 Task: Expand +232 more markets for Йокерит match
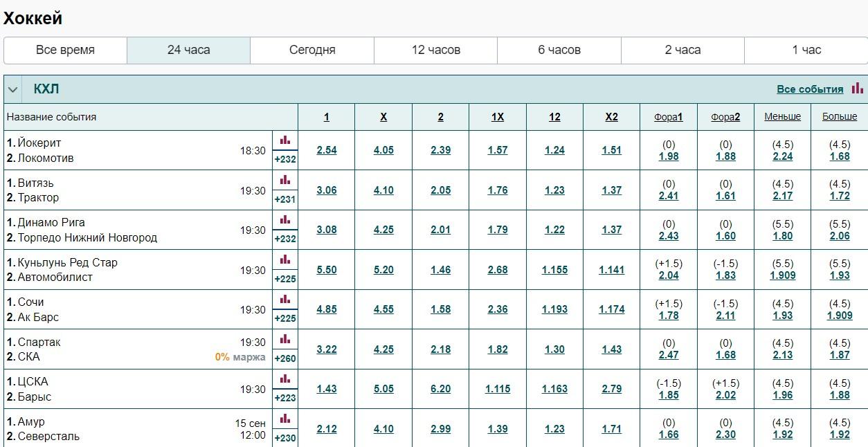[285, 159]
